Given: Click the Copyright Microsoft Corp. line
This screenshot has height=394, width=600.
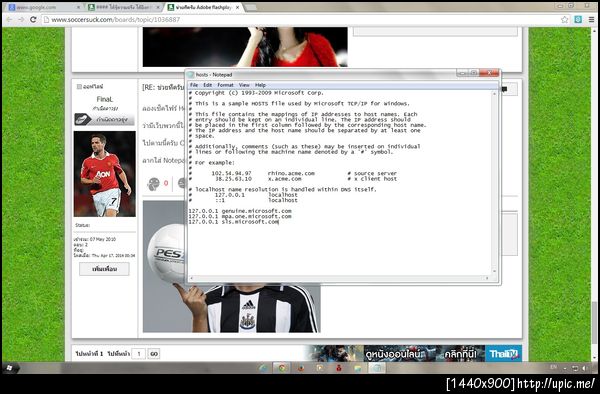Looking at the screenshot, I should [256, 93].
